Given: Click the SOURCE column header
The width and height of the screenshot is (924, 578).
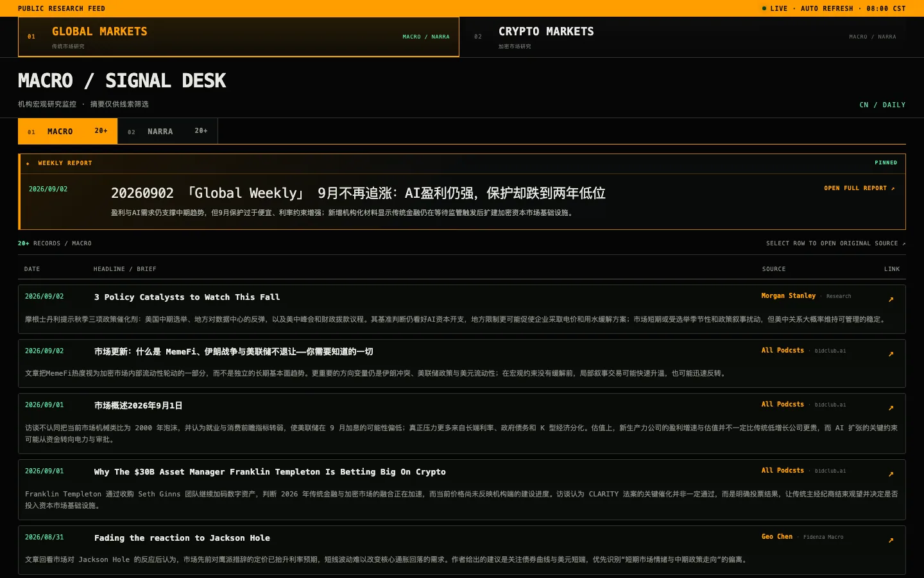Looking at the screenshot, I should coord(774,269).
